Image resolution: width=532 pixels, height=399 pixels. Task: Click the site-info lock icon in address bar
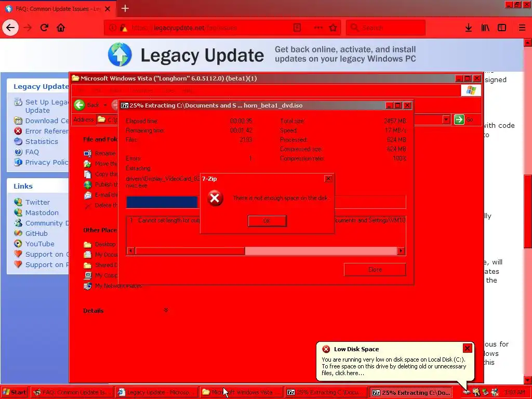[124, 28]
